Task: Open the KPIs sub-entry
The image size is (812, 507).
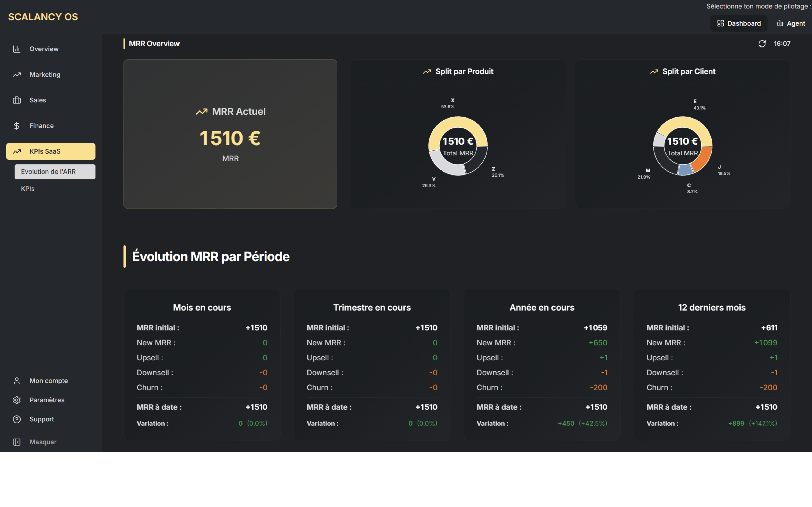Action: click(x=27, y=188)
